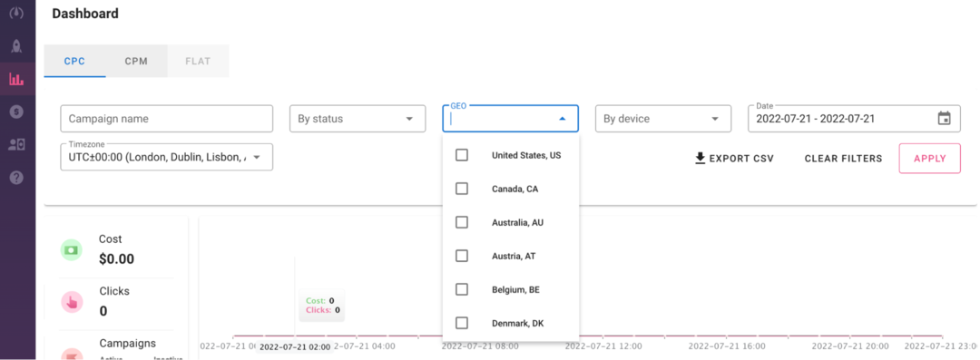Open the Timezone dropdown
The image size is (980, 360).
click(x=167, y=157)
